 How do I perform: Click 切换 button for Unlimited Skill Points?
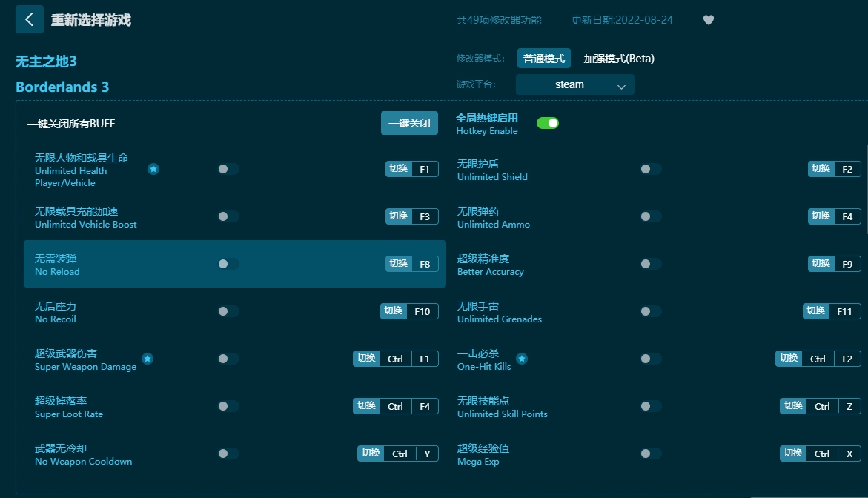[x=793, y=406]
